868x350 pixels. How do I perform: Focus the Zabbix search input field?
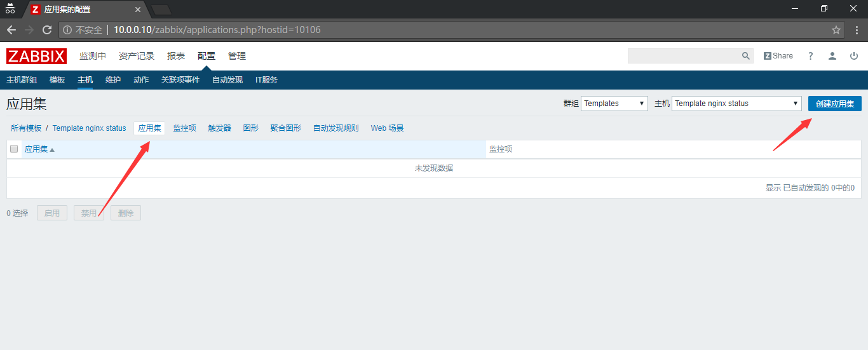[x=684, y=56]
